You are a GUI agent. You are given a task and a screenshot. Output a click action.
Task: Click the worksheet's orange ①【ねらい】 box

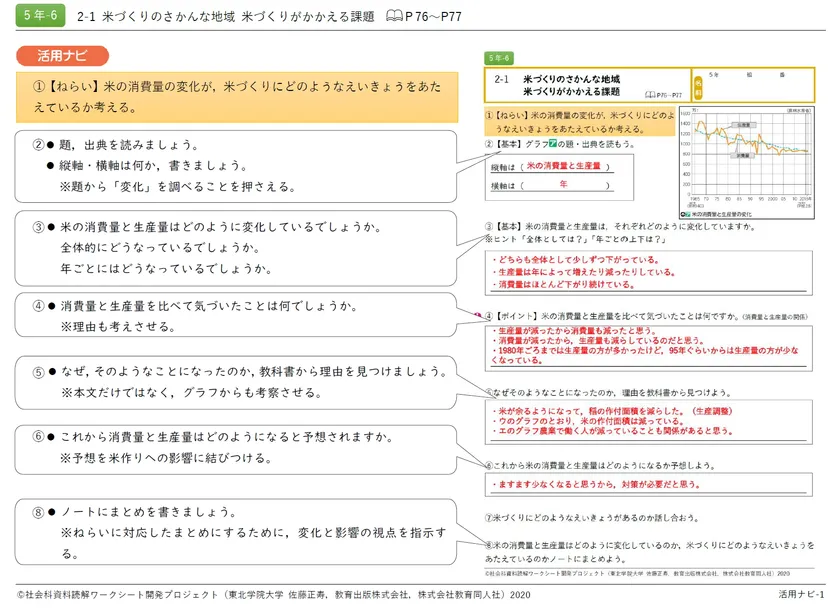pyautogui.click(x=580, y=122)
